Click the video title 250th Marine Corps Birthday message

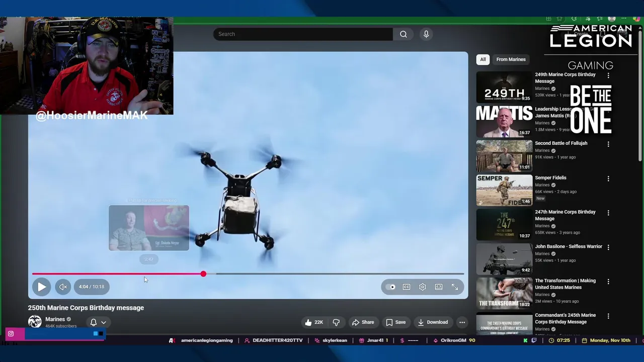pos(86,308)
